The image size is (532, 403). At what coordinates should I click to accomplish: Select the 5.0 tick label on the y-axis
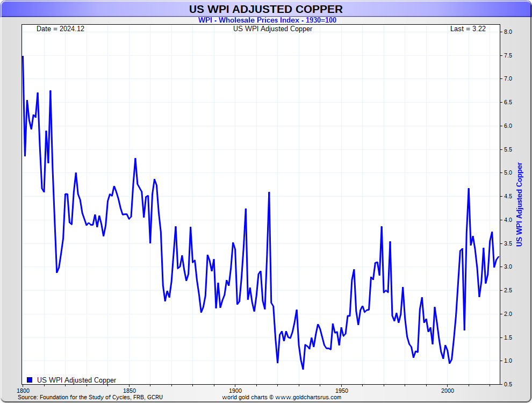508,173
